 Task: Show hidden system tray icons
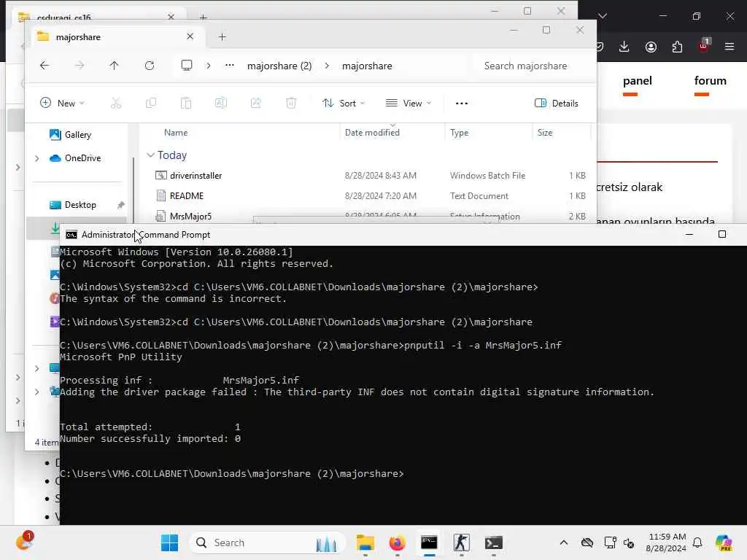pos(564,542)
